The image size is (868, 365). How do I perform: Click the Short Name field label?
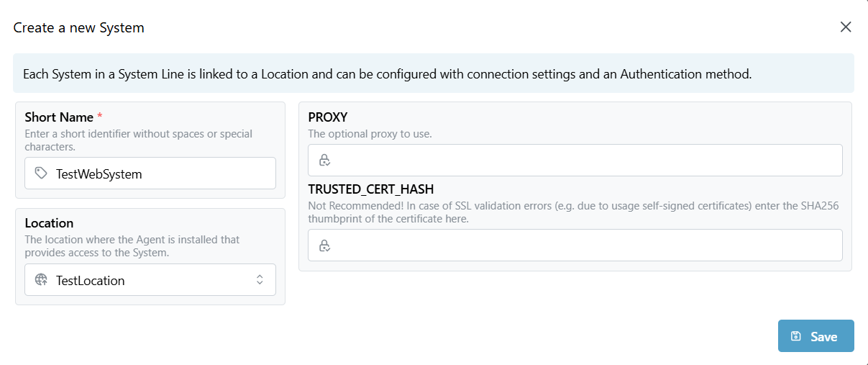coord(59,117)
